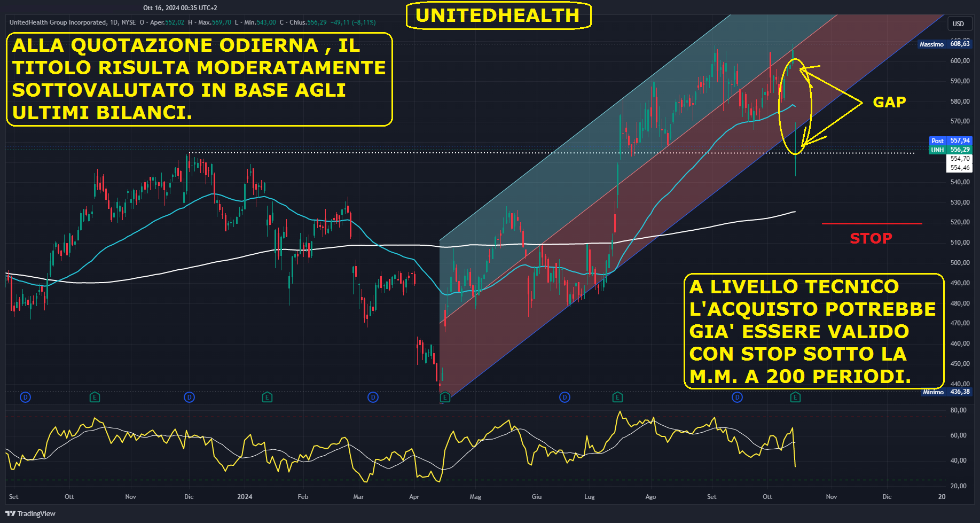Click the latest dividend D marker, September 2024

click(737, 397)
